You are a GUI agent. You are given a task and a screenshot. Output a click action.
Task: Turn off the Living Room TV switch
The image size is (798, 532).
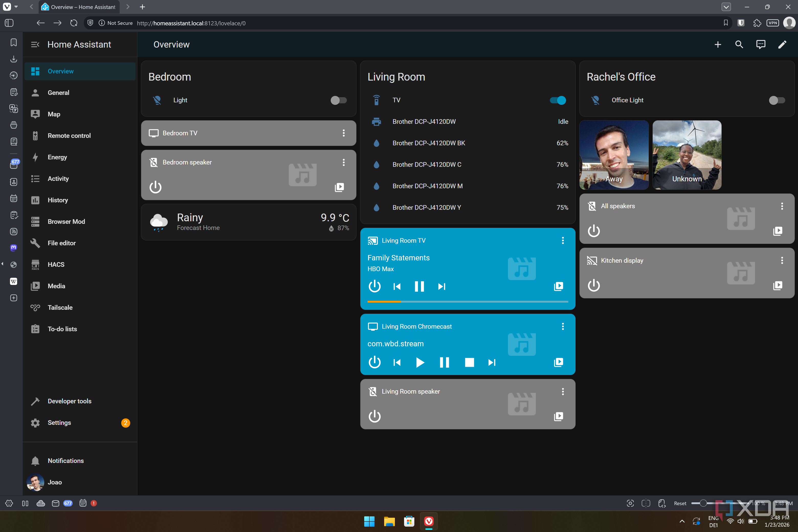[557, 100]
